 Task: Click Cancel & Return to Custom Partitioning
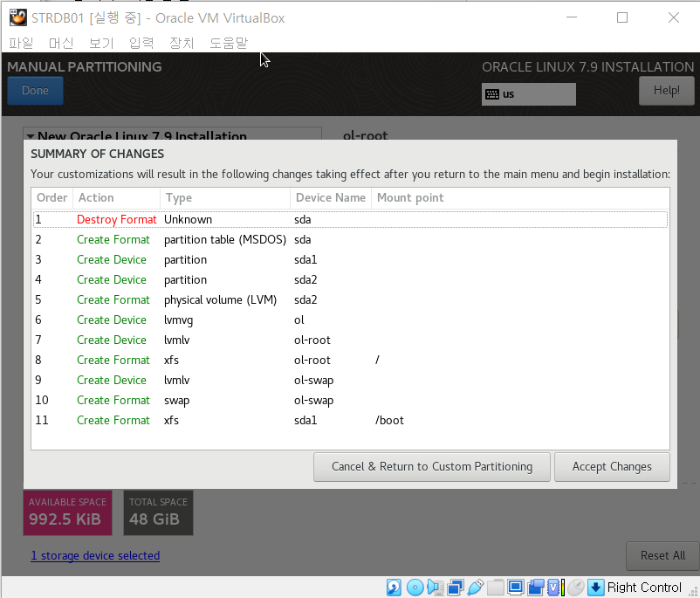432,467
